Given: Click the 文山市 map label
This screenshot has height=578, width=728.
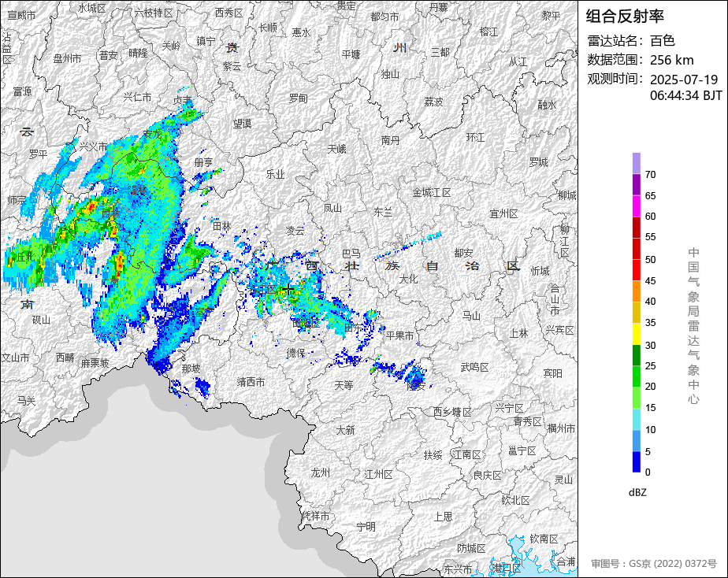Looking at the screenshot, I should pyautogui.click(x=15, y=358).
